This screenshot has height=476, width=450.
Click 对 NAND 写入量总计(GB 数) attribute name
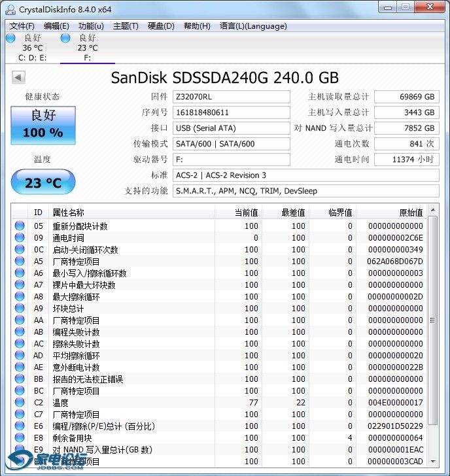pyautogui.click(x=102, y=450)
